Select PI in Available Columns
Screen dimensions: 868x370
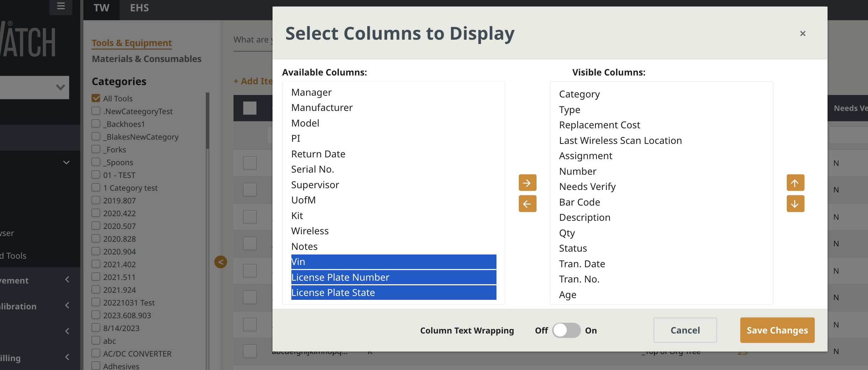pos(394,139)
